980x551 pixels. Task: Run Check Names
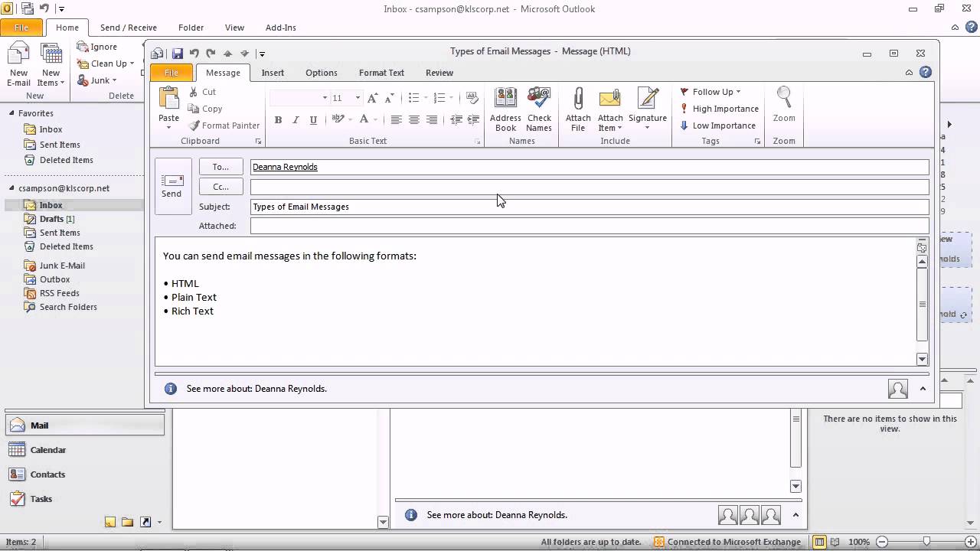click(x=539, y=109)
